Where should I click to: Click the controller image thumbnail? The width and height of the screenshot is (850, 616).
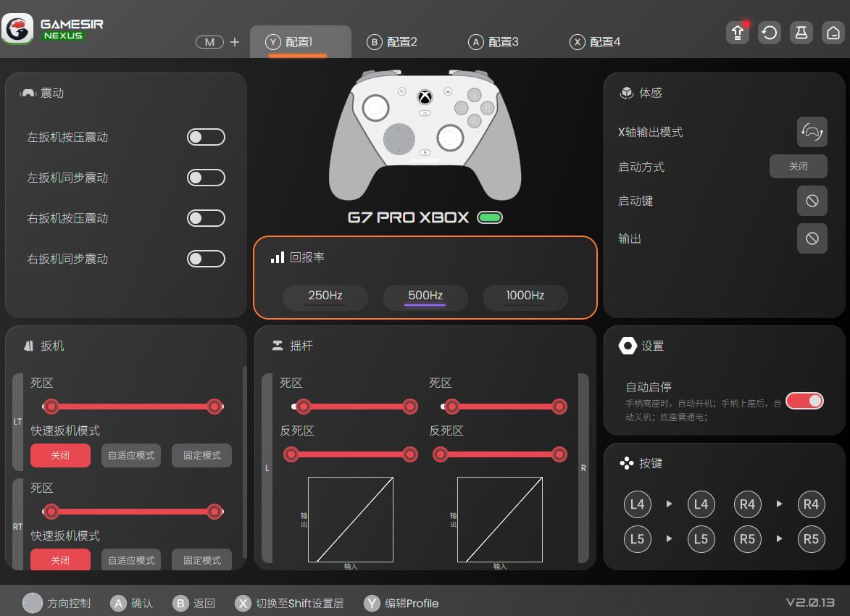(x=425, y=135)
